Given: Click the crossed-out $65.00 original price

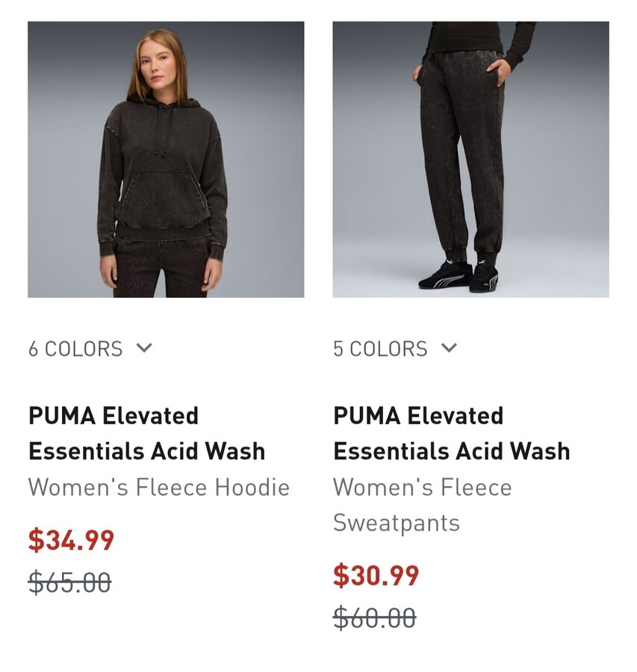Looking at the screenshot, I should click(x=70, y=583).
